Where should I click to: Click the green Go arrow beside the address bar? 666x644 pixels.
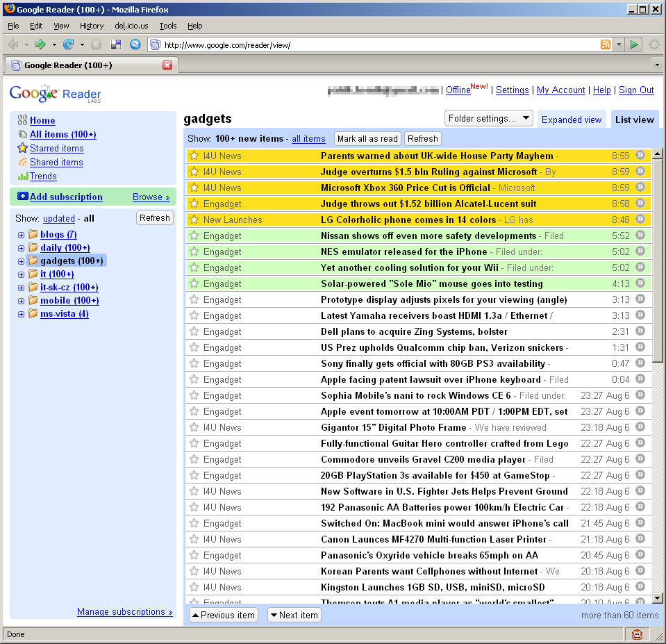[x=634, y=44]
